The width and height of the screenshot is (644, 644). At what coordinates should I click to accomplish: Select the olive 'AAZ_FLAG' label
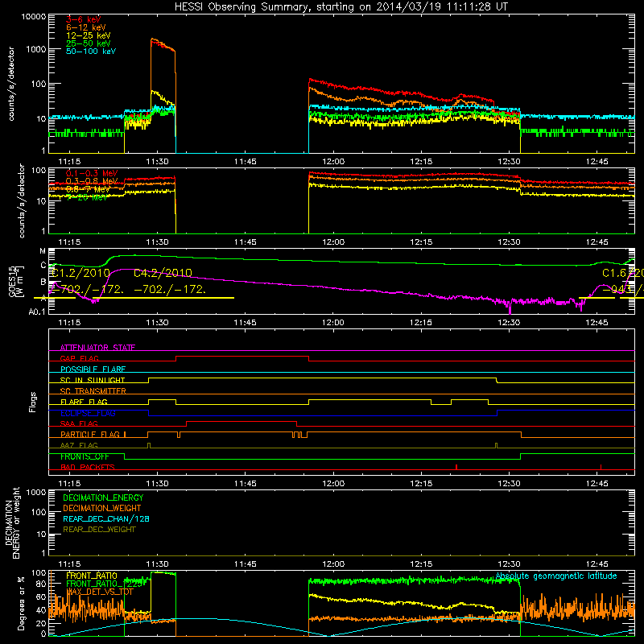[79, 445]
